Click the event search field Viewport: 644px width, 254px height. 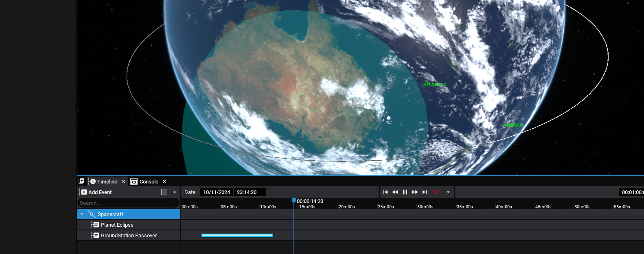(x=128, y=203)
